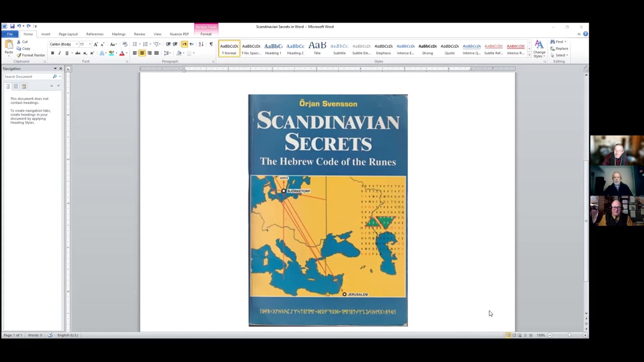Click search magnifier in Navigation pane
Viewport: 644px width, 362px height.
[54, 76]
